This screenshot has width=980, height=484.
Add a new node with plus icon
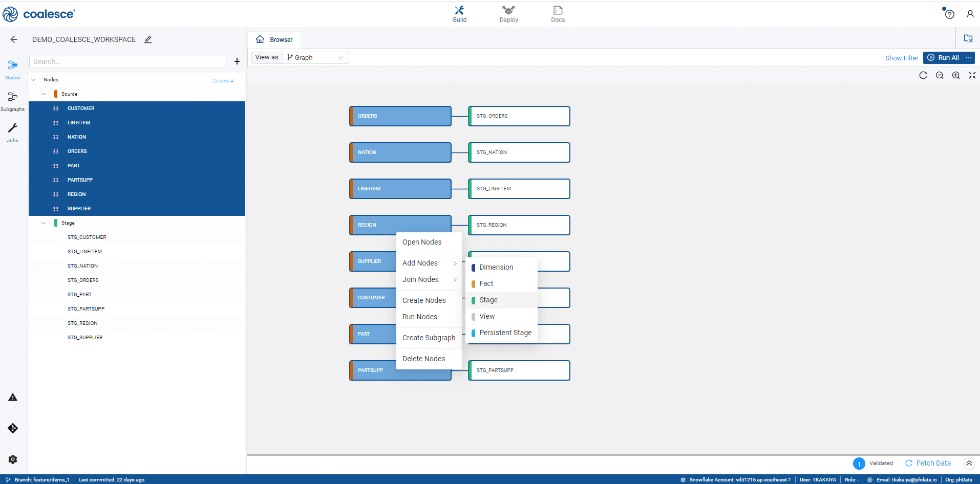coord(237,61)
